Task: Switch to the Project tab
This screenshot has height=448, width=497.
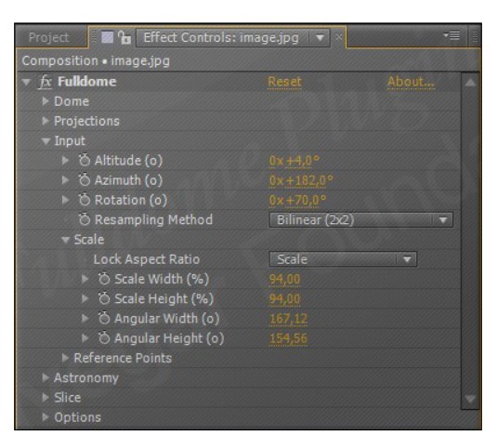Action: (49, 37)
